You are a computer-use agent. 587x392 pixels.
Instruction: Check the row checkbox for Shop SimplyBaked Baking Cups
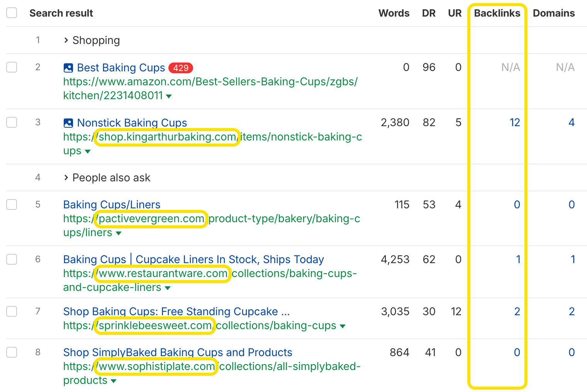pos(12,352)
